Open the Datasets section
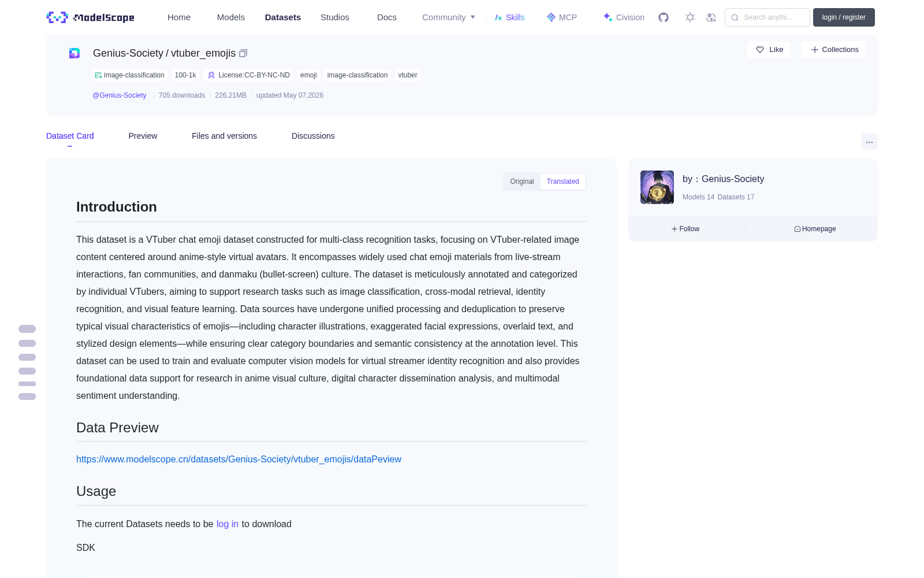This screenshot has height=578, width=924. (283, 17)
